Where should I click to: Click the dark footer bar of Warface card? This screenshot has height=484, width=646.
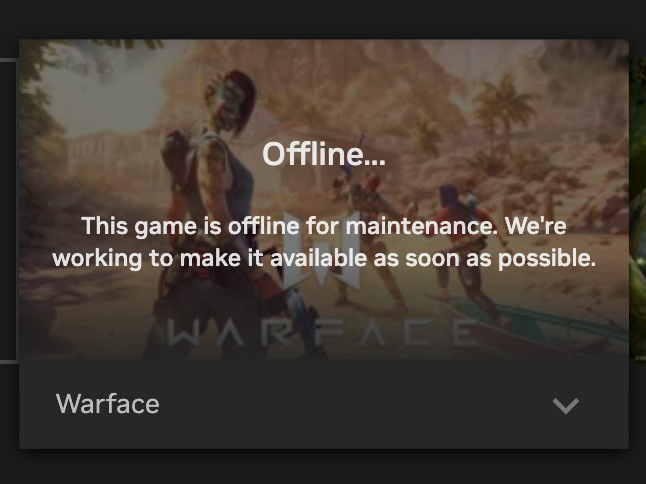[324, 404]
